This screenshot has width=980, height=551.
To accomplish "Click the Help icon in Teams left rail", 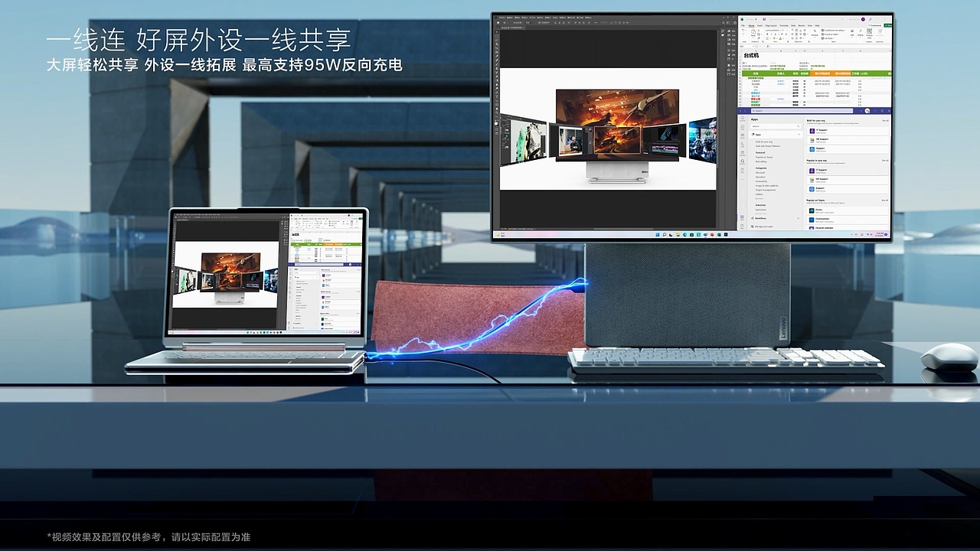I will pyautogui.click(x=742, y=227).
